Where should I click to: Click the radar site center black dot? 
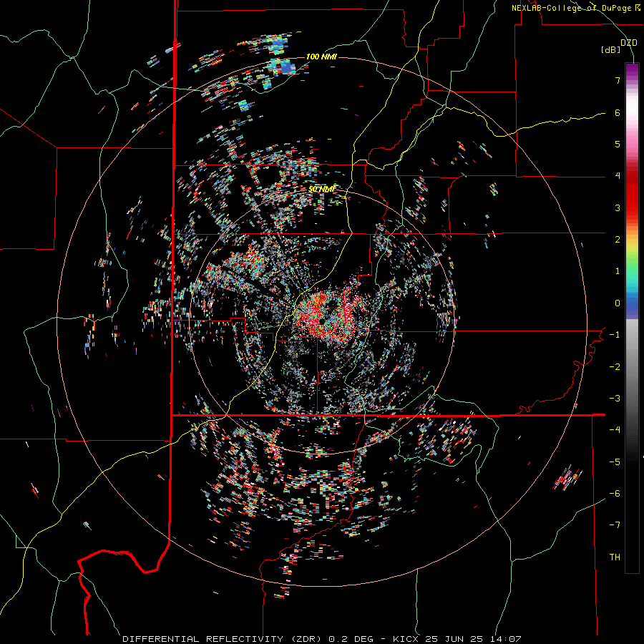(321, 321)
